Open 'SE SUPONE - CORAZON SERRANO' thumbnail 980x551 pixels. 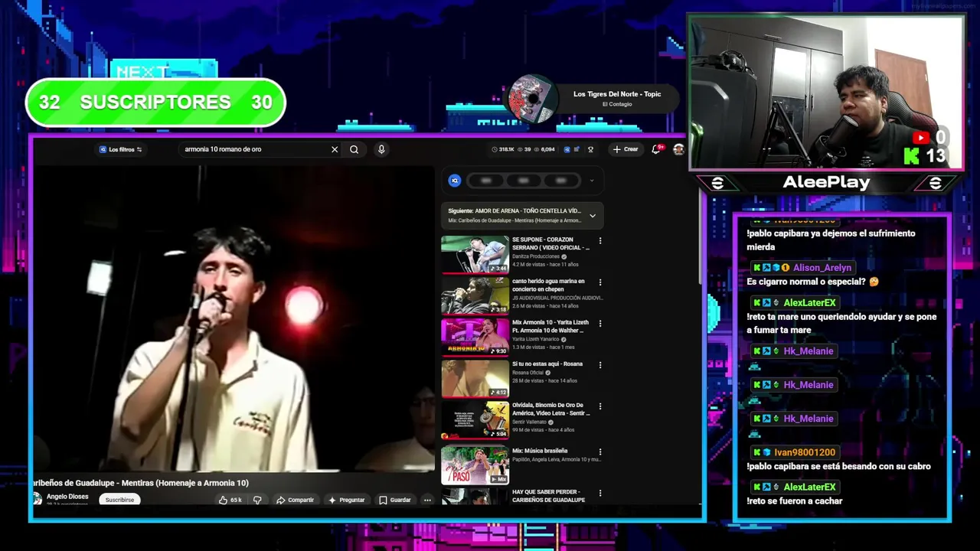475,255
